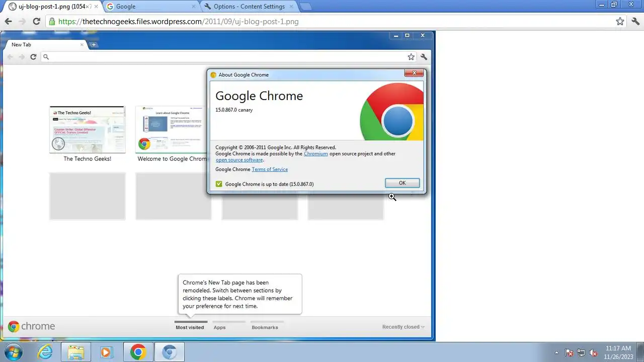The image size is (644, 362).
Task: Click the wordpress.com URL in the address bar
Action: click(179, 22)
